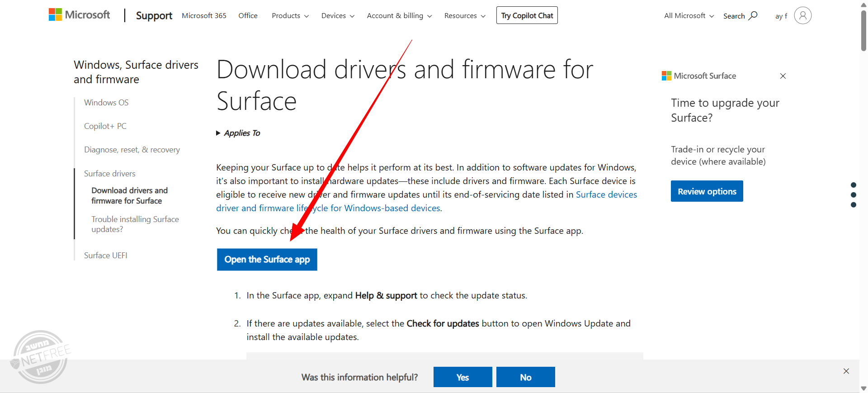Select Trouble installing Surface updates in sidebar
Image resolution: width=868 pixels, height=393 pixels.
pyautogui.click(x=135, y=224)
